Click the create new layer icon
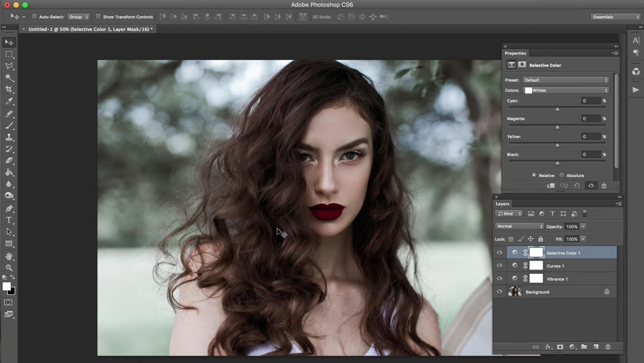 [596, 347]
